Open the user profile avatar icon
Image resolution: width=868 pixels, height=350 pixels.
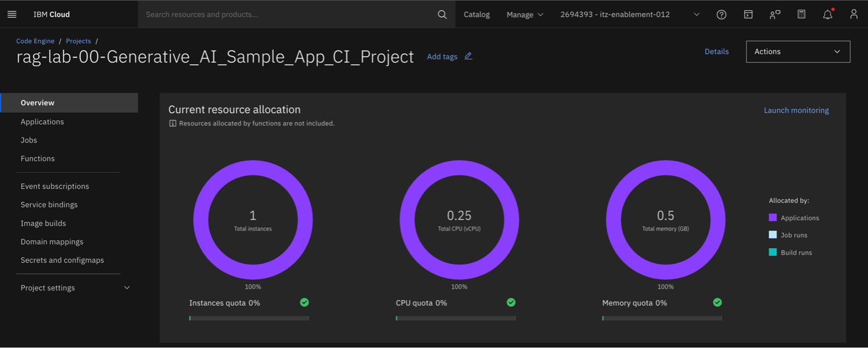click(x=853, y=15)
